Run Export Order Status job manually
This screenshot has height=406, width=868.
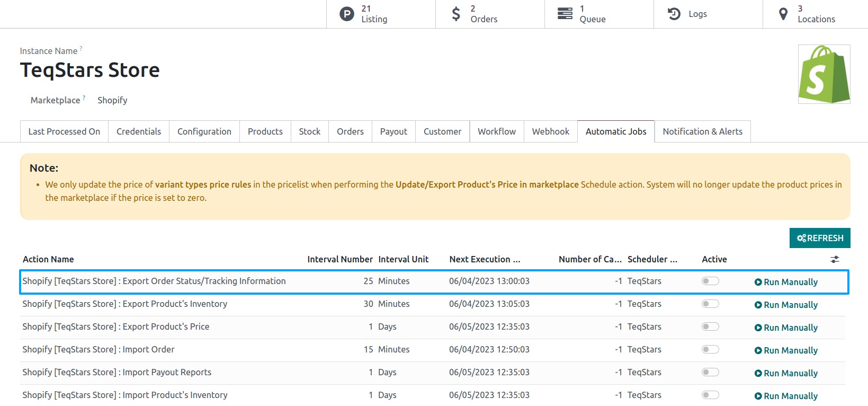tap(786, 282)
